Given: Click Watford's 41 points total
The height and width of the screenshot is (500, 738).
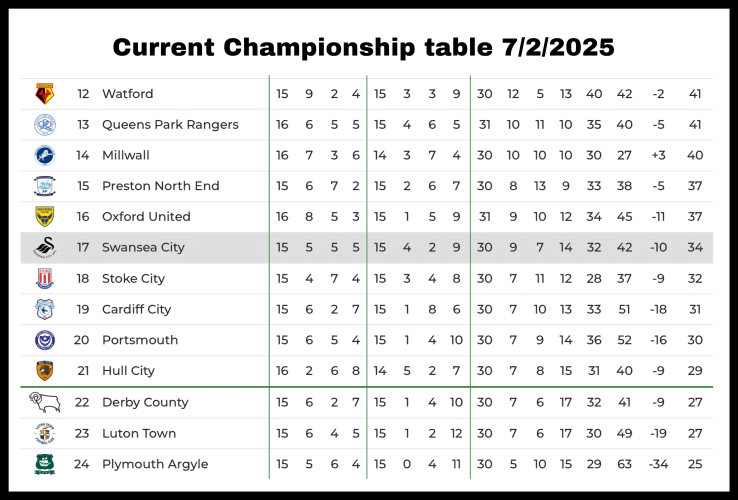Looking at the screenshot, I should click(695, 94).
